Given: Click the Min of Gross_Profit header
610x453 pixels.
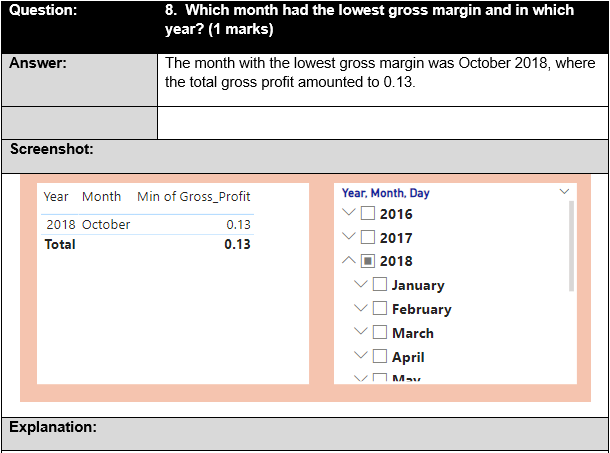Looking at the screenshot, I should 194,196.
